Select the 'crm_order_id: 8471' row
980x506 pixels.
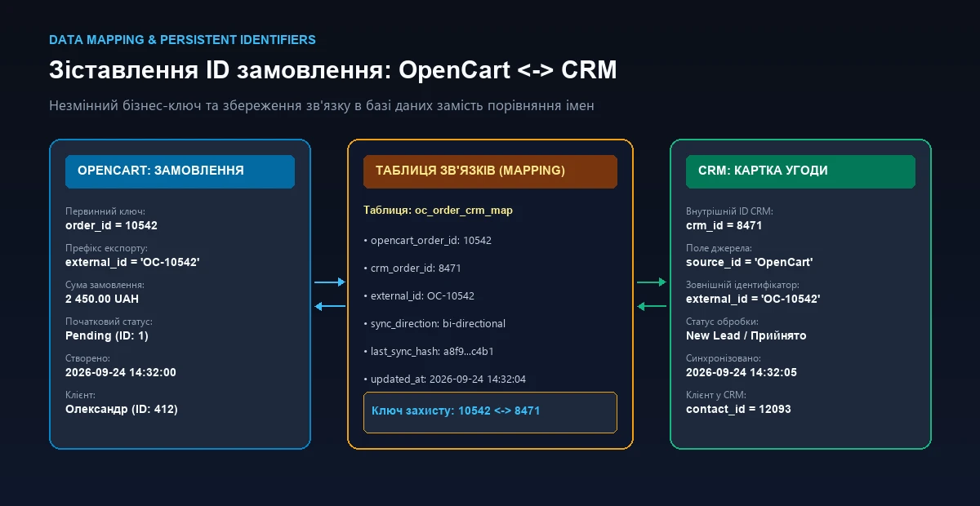(413, 269)
